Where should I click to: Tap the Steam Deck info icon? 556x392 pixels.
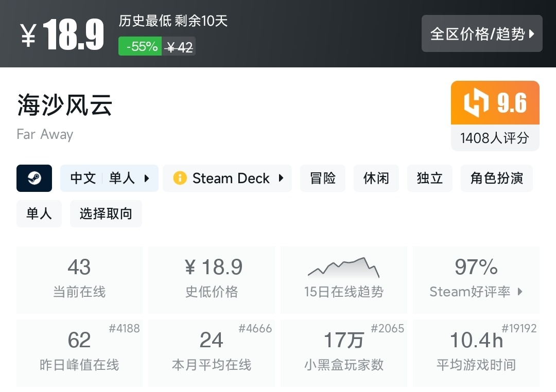180,179
